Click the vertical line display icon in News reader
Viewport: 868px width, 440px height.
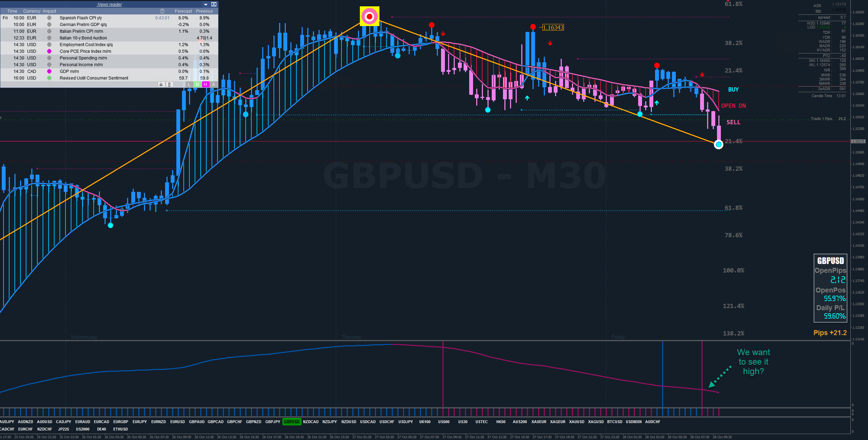coord(169,84)
